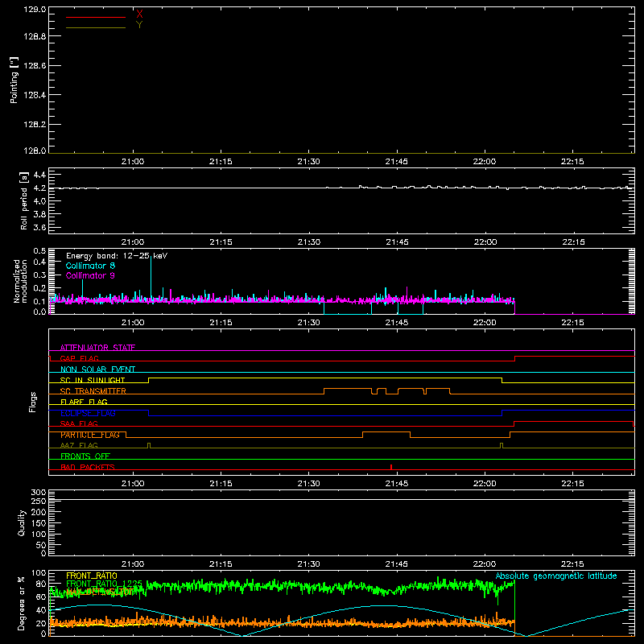Select the Flags axis title
644x644 pixels.
33,402
